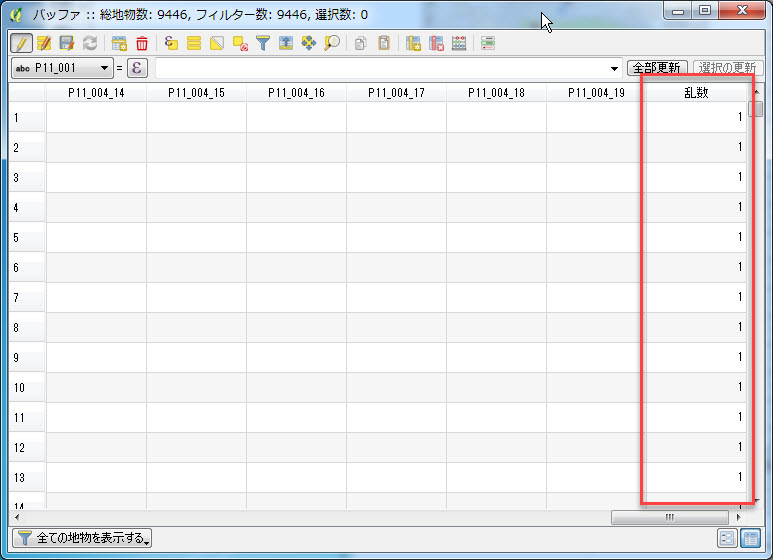Select row 1 via its header
Viewport: 773px width, 560px height.
coord(27,118)
